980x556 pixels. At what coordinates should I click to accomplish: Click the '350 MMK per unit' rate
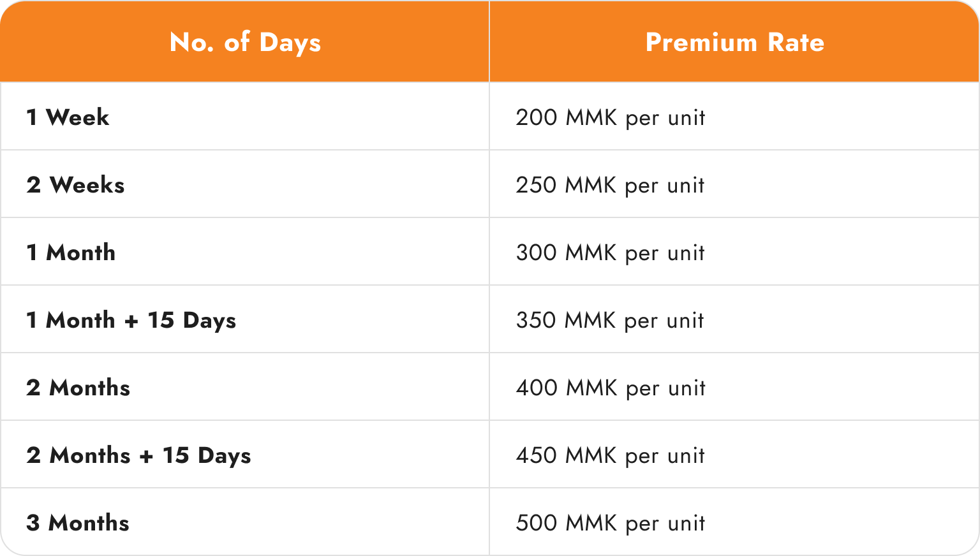[611, 321]
